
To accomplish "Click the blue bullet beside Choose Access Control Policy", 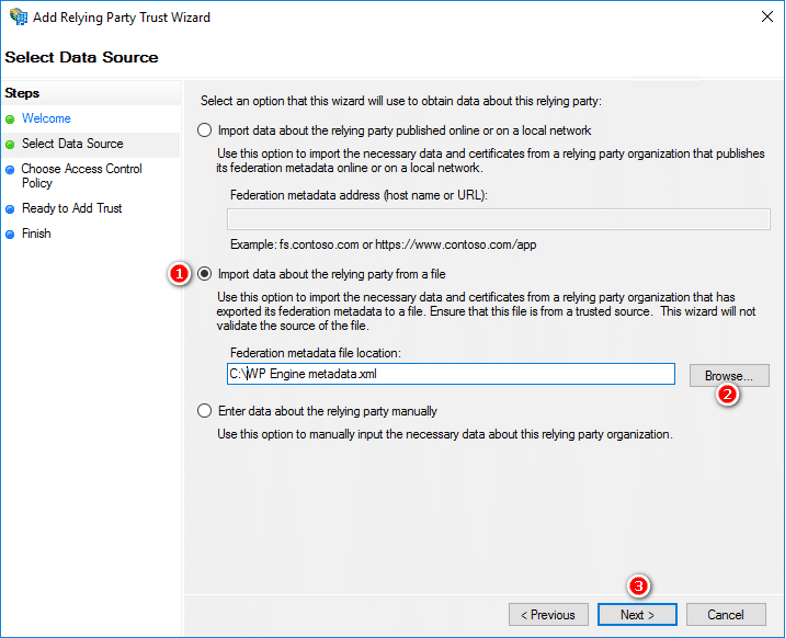I will pos(10,170).
